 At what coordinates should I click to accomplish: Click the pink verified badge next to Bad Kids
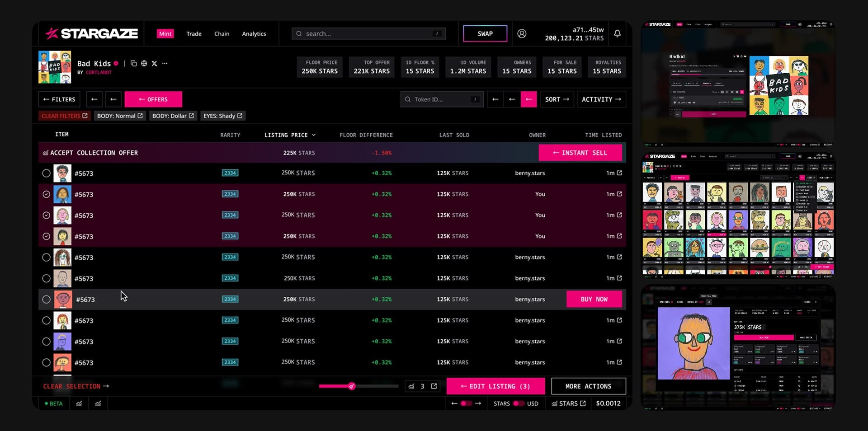[x=116, y=64]
